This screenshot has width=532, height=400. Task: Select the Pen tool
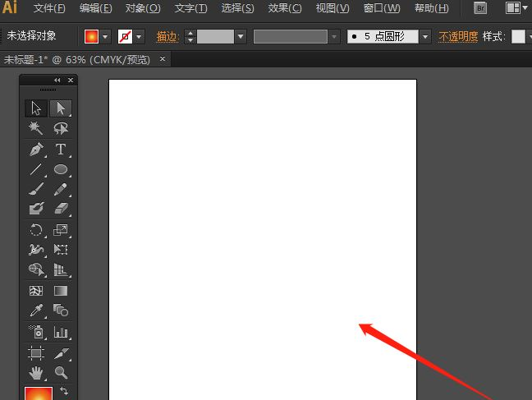(36, 149)
